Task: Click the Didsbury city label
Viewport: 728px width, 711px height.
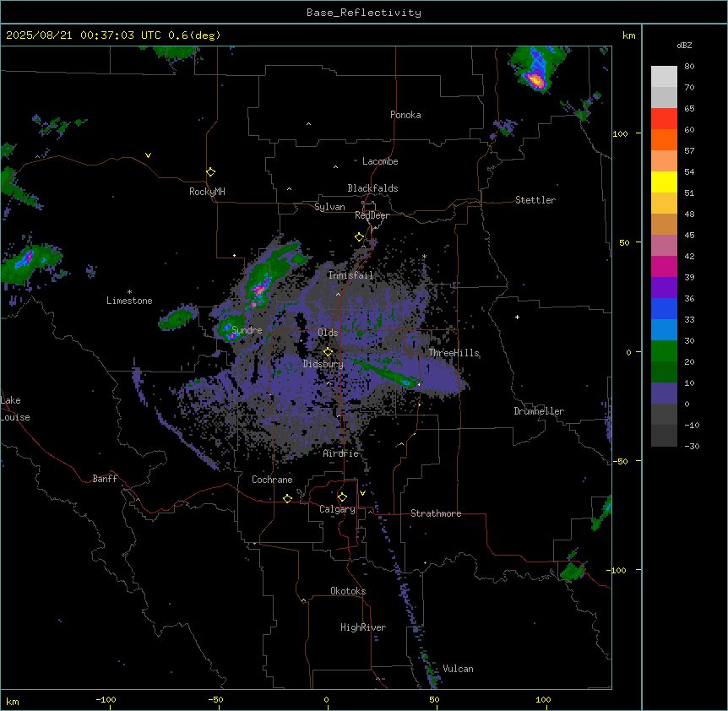Action: coord(323,364)
